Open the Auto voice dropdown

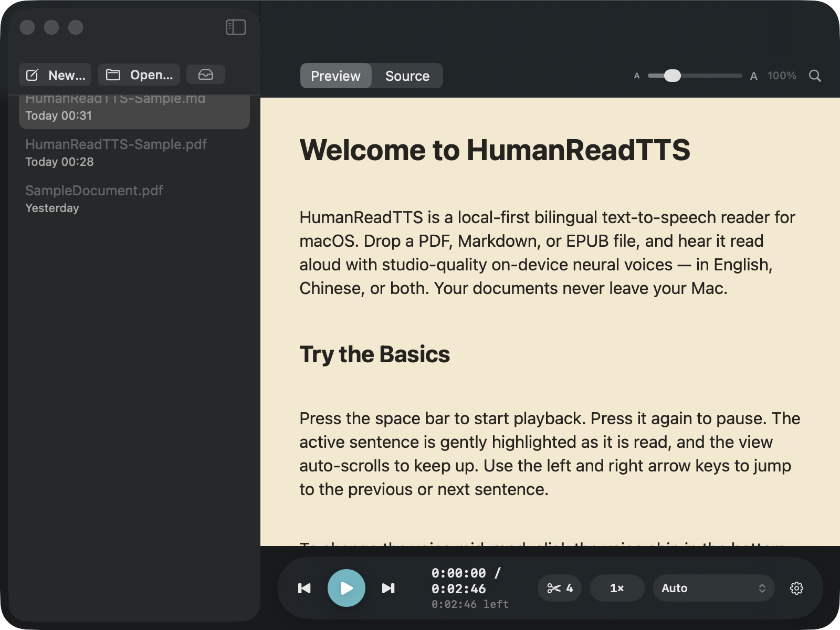point(714,588)
